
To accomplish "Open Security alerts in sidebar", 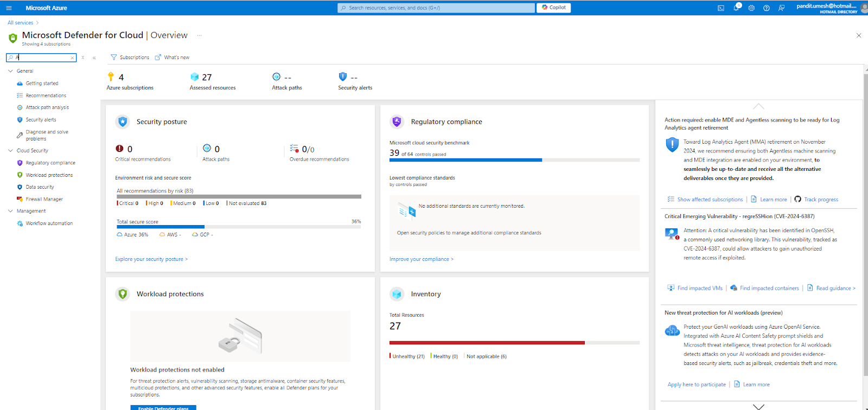I will coord(41,120).
